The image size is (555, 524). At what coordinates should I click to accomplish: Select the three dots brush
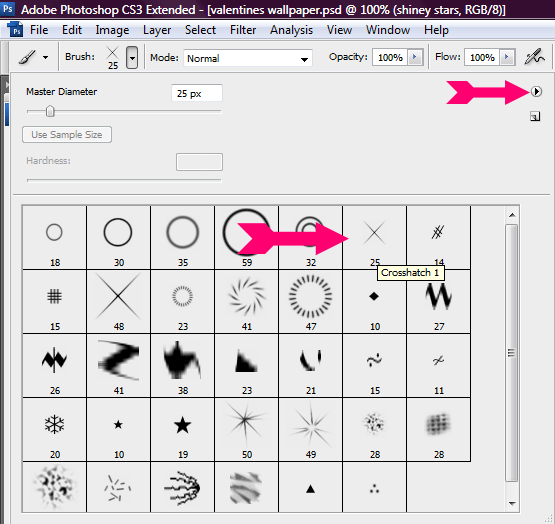375,487
